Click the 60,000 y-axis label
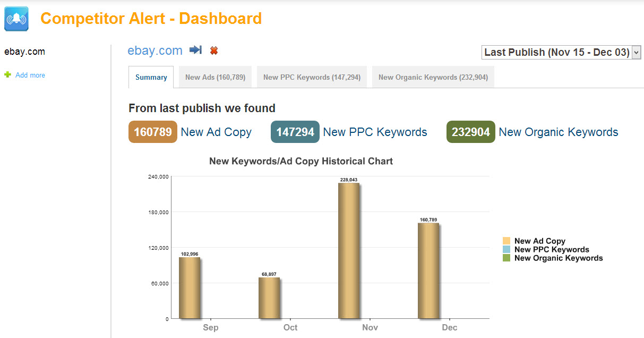Viewport: 644px width, 338px height. (161, 283)
